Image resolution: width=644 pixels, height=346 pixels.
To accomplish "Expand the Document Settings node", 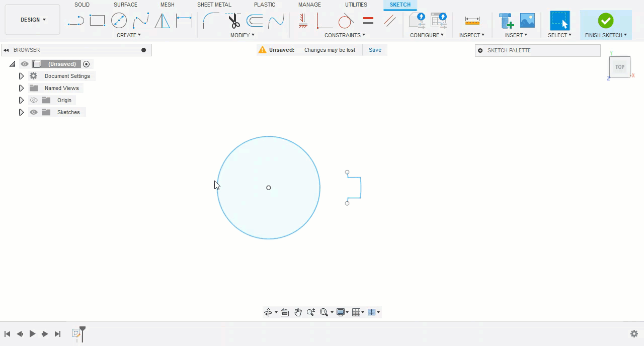I will click(x=21, y=76).
